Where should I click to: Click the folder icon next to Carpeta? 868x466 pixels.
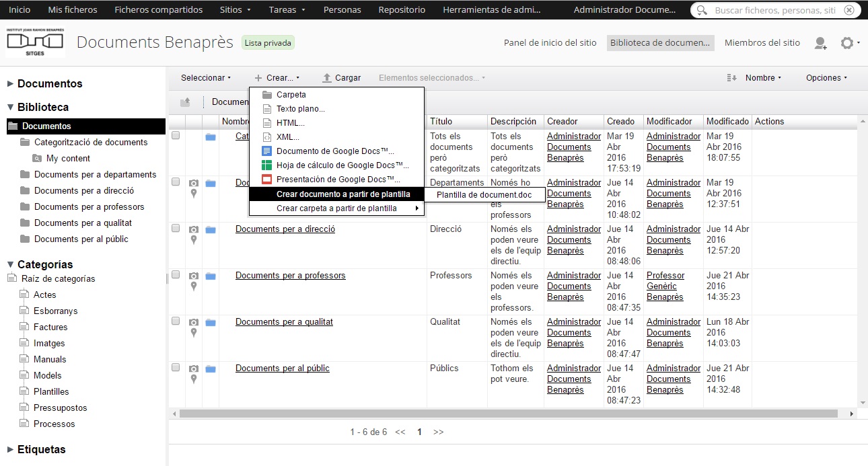click(266, 95)
